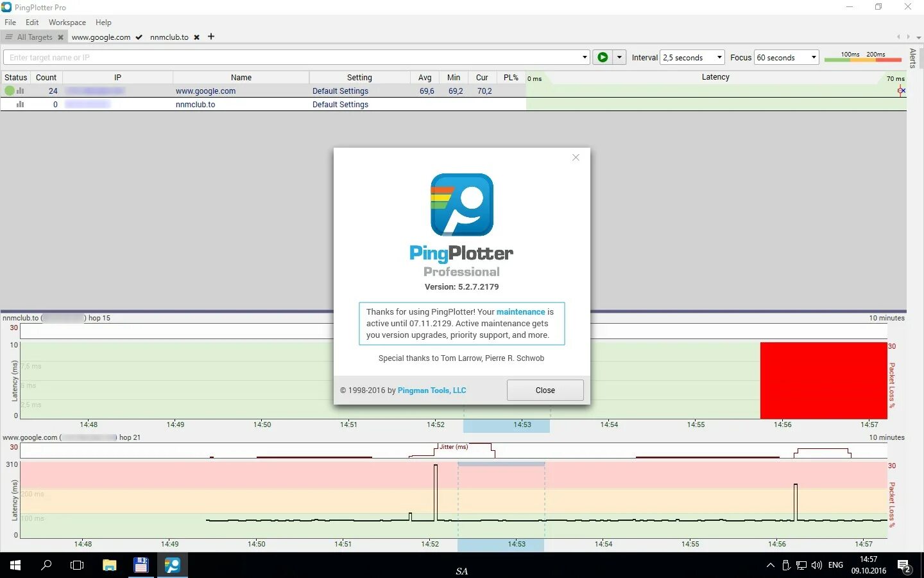Click the graph bars icon in www.google.com row
Image resolution: width=924 pixels, height=578 pixels.
[21, 91]
